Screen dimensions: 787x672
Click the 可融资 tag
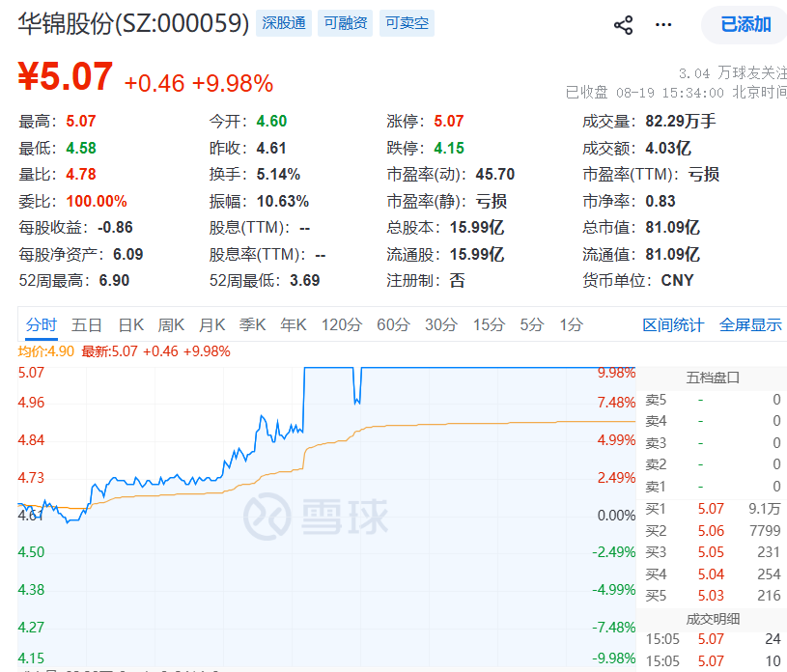pos(346,23)
